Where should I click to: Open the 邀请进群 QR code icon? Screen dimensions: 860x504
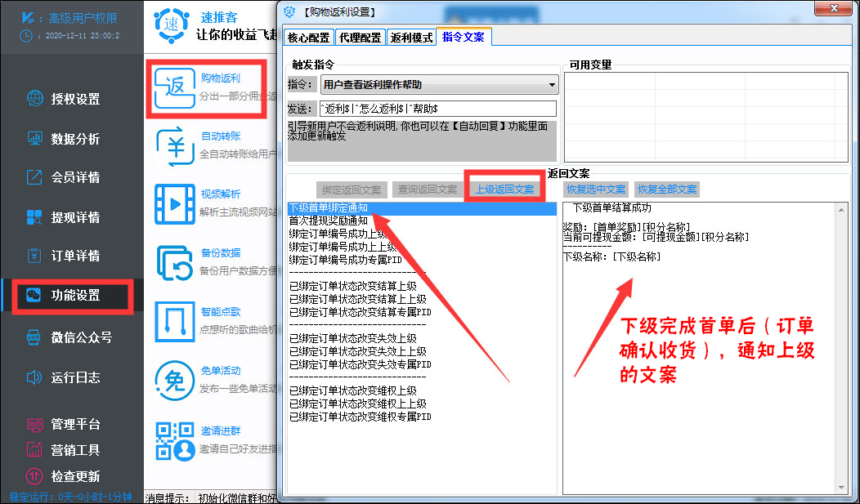(x=174, y=440)
